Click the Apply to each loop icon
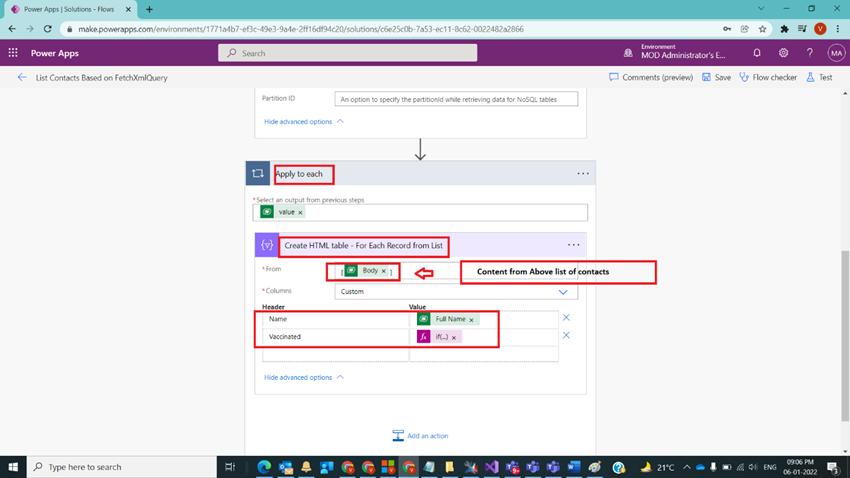850x478 pixels. [x=257, y=173]
